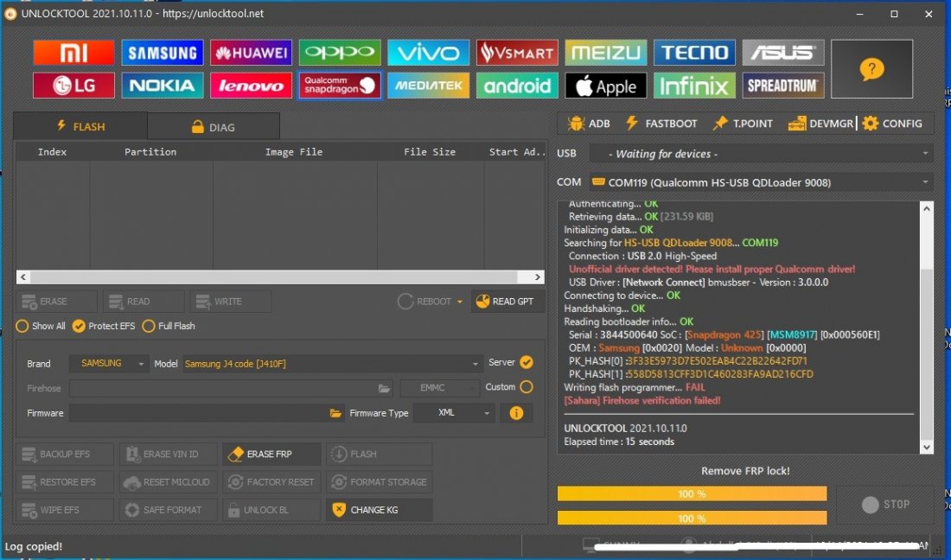Open the CONFIG settings
Viewport: 951px width, 560px height.
coord(892,124)
